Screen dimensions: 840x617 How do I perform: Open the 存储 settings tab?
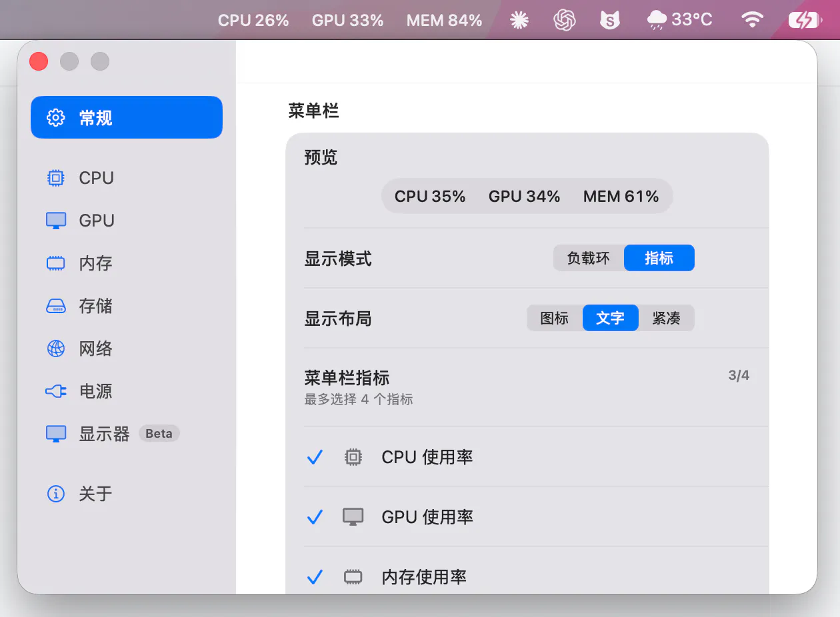tap(127, 306)
